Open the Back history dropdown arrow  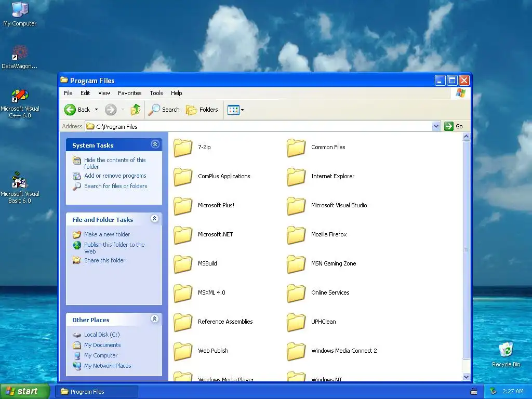click(x=96, y=110)
